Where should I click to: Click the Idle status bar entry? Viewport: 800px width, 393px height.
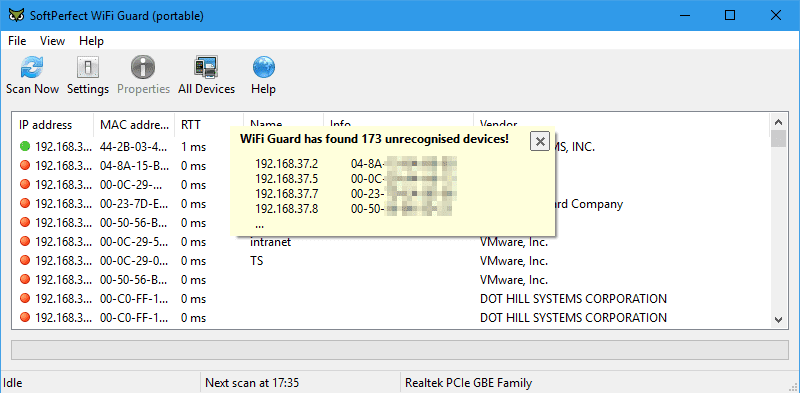[x=13, y=383]
